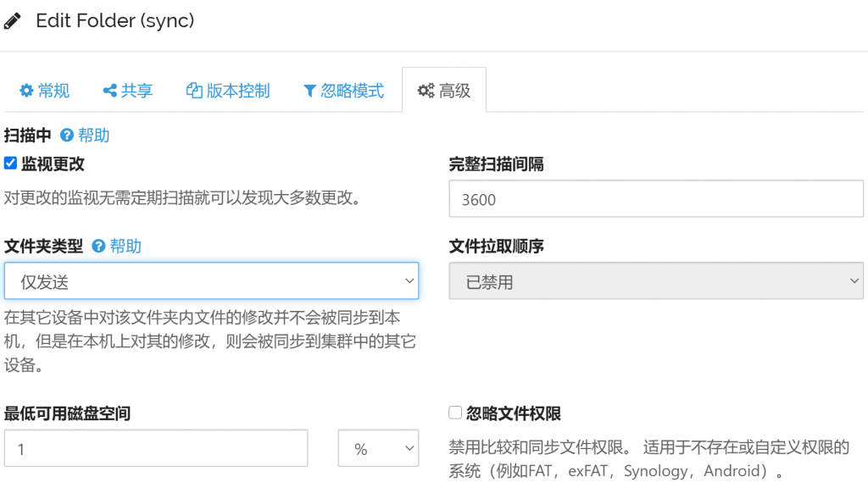The image size is (868, 499).
Task: Click the filter funnel icon on 忽略模式
Action: [310, 91]
